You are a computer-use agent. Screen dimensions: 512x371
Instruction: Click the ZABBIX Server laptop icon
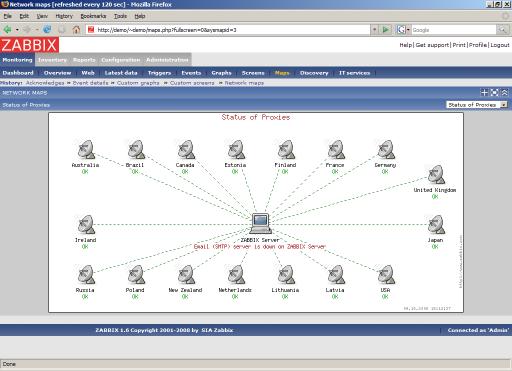tap(261, 223)
